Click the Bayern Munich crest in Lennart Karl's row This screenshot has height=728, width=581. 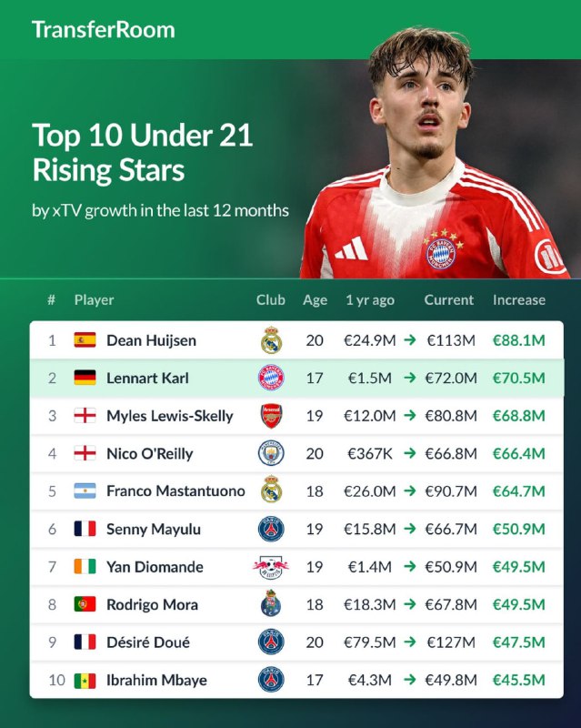[271, 378]
